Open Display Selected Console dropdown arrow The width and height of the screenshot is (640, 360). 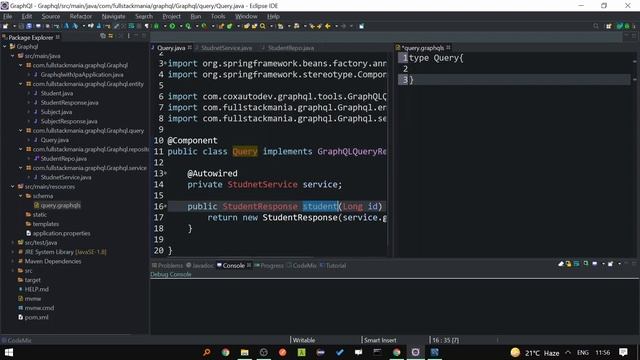(x=603, y=264)
